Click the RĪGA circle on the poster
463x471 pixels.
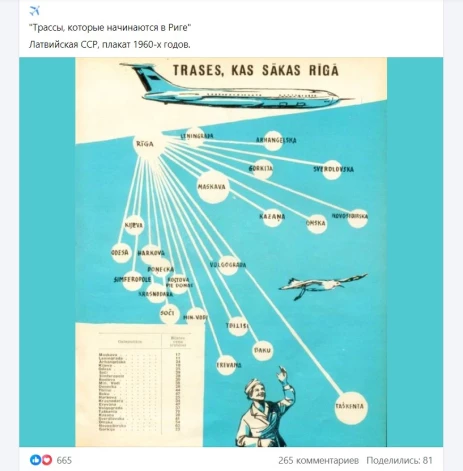(x=145, y=144)
